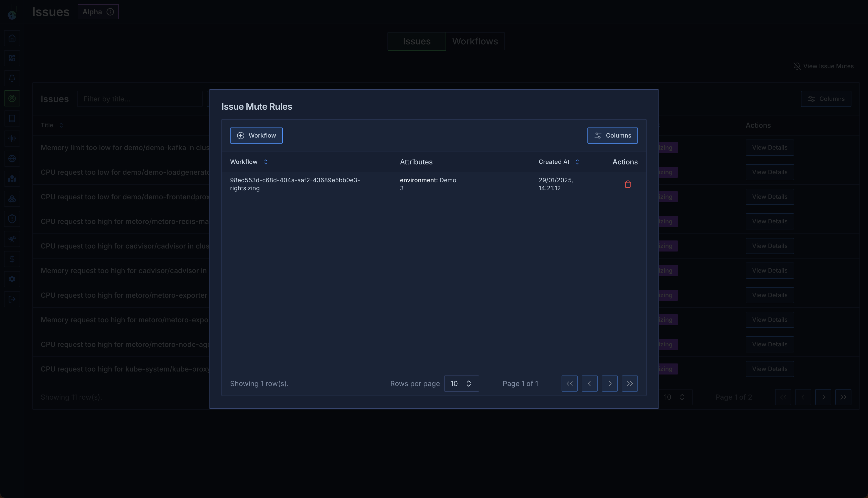Go to the next page in the dialog

click(609, 384)
